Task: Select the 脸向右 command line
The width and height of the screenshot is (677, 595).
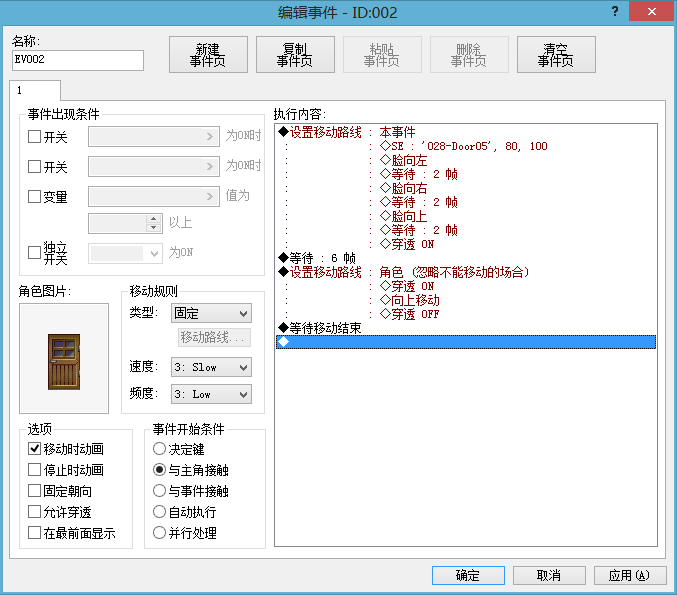Action: [x=466, y=188]
